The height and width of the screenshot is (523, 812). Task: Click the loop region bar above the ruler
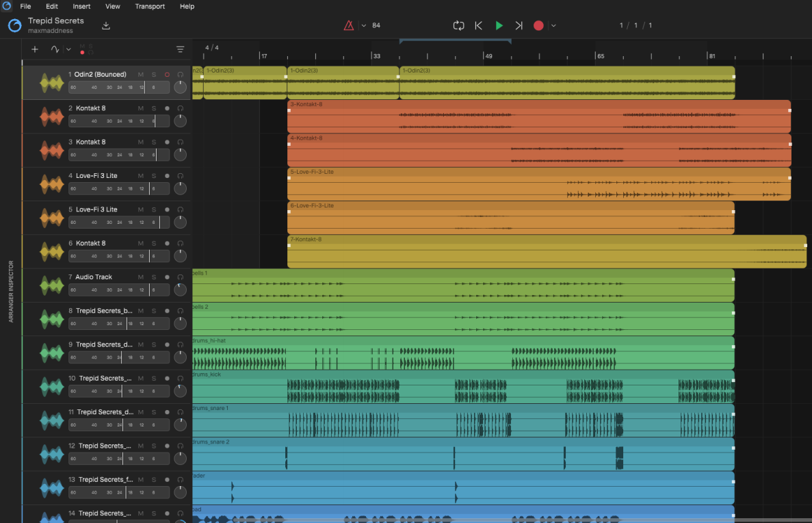(x=455, y=40)
